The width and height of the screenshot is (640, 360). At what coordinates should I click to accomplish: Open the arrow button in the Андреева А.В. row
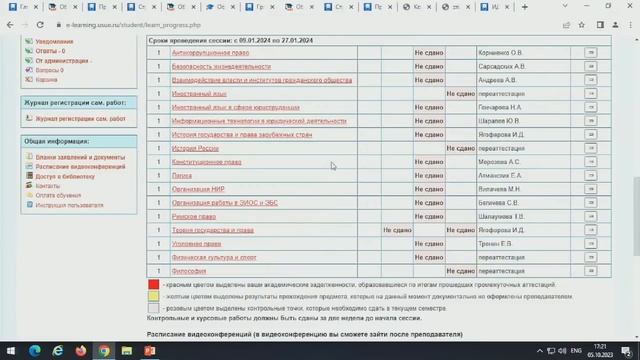click(591, 80)
